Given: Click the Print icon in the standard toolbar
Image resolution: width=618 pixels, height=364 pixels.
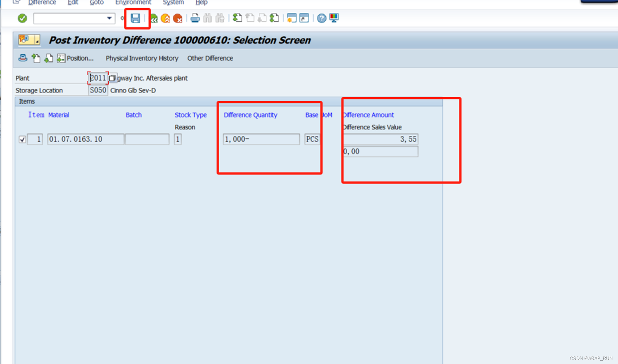Looking at the screenshot, I should click(195, 18).
